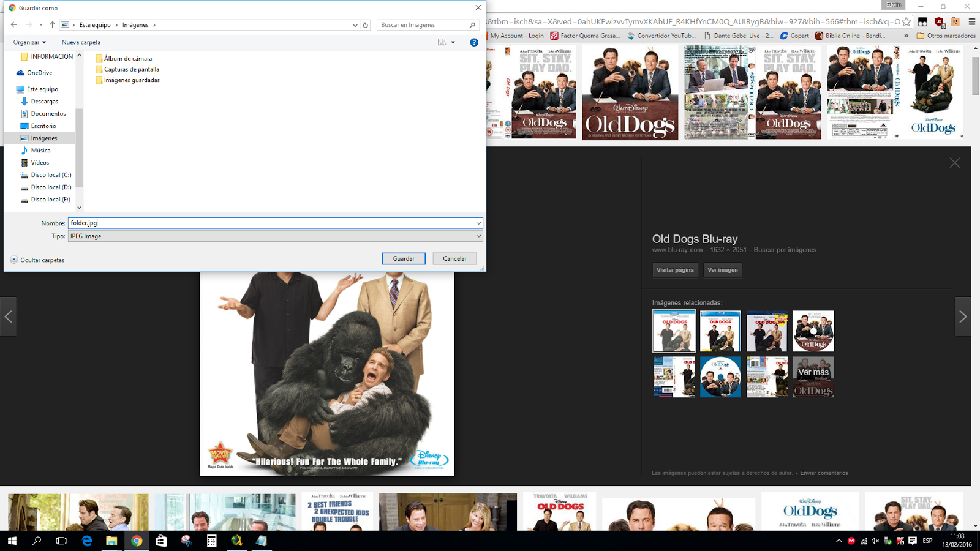Select OneDrive in the navigation pane
Screen dimensions: 980x551
[x=39, y=73]
